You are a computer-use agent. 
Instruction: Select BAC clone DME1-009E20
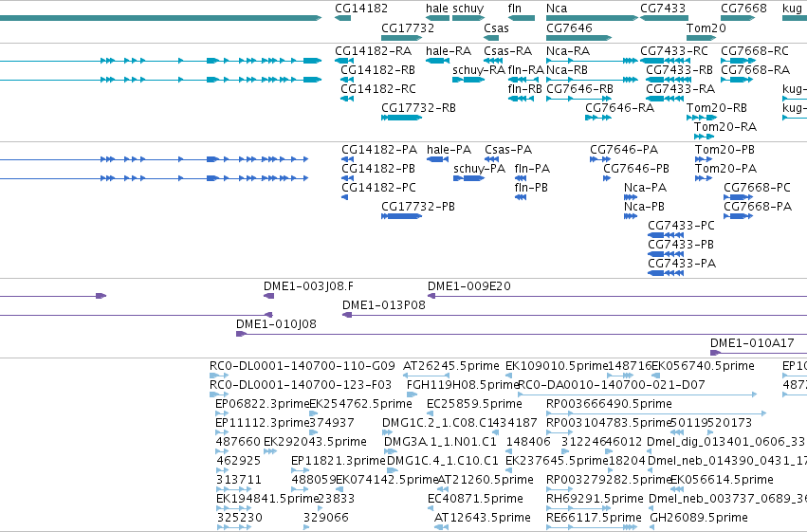coord(468,286)
